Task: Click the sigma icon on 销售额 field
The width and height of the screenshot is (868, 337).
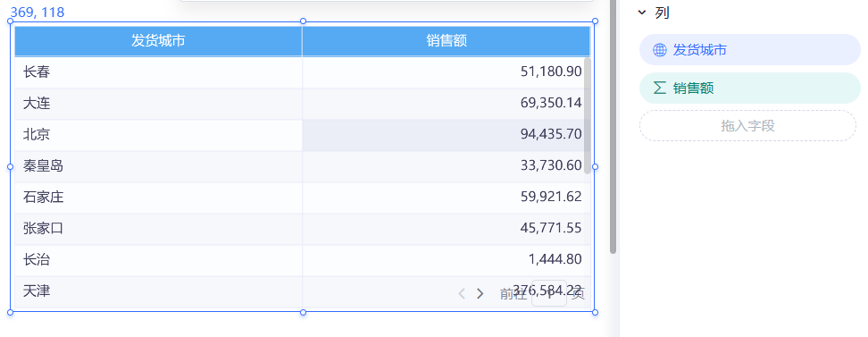Action: coord(659,88)
